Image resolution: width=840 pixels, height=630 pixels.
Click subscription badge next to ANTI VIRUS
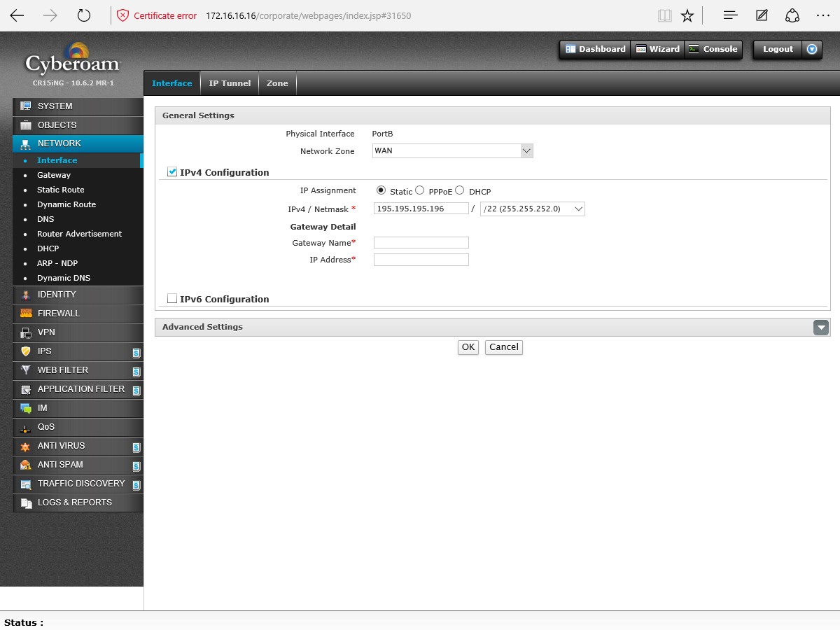[136, 447]
